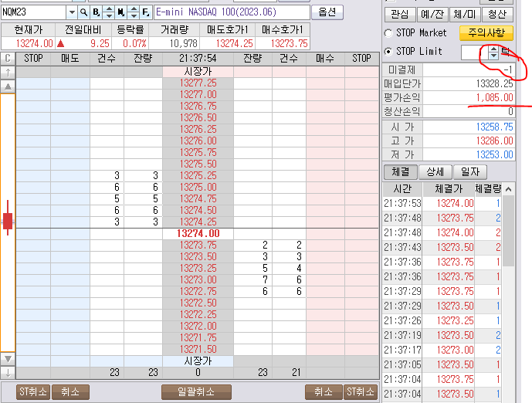
Task: Open the 예/잔 tab
Action: [x=432, y=14]
